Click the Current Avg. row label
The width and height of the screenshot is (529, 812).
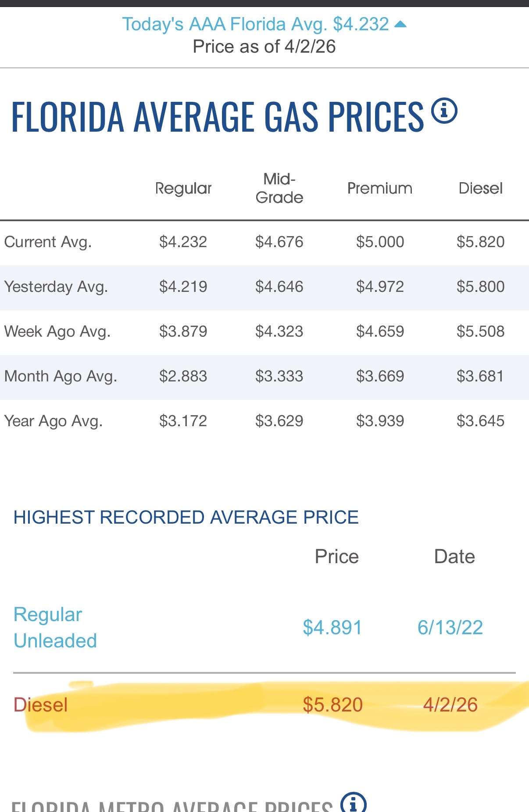pyautogui.click(x=48, y=242)
